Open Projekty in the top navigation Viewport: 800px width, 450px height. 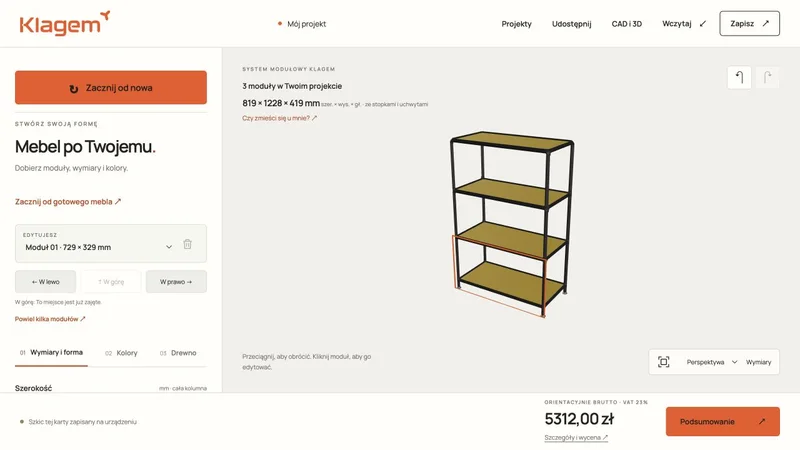point(516,24)
